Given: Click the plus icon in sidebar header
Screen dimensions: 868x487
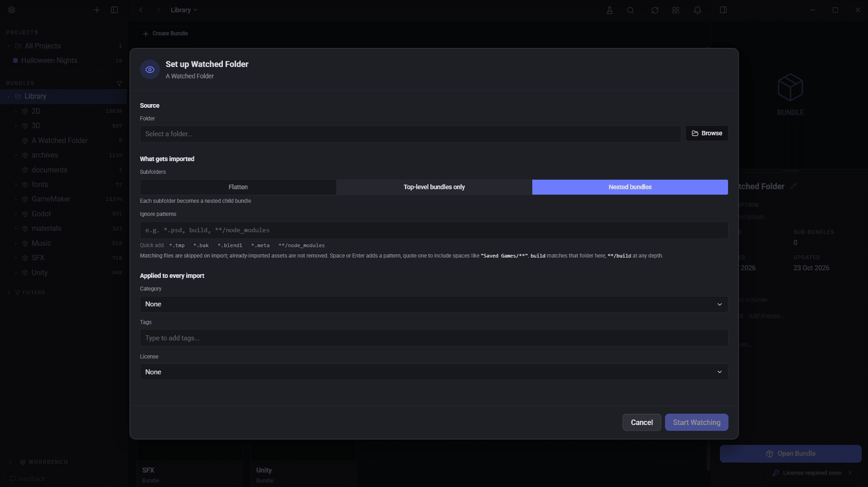Looking at the screenshot, I should [96, 10].
